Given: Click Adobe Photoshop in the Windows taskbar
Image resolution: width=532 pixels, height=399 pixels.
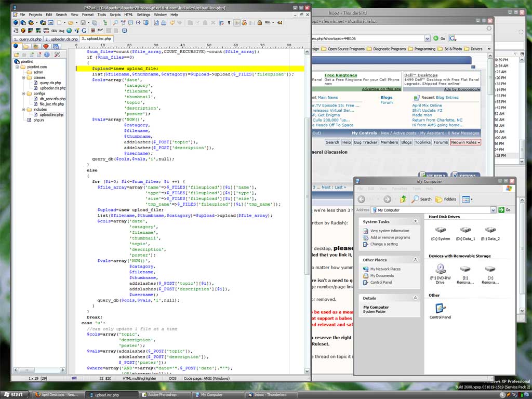Looking at the screenshot, I should coord(162,395).
